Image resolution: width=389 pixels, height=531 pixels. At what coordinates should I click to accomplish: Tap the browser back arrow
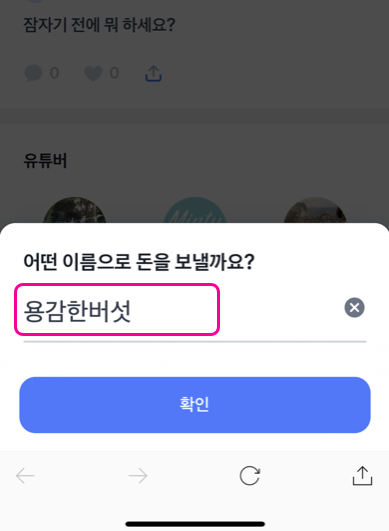click(x=25, y=476)
